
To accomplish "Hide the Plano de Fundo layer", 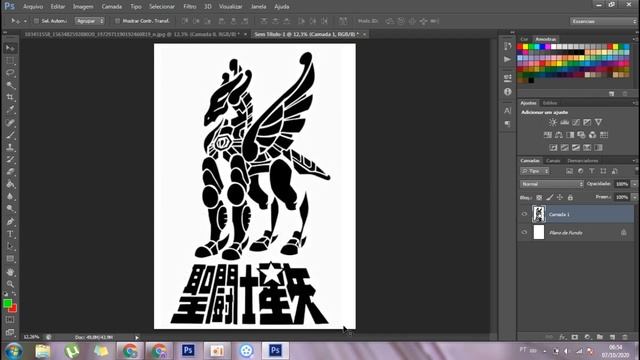I will 524,233.
